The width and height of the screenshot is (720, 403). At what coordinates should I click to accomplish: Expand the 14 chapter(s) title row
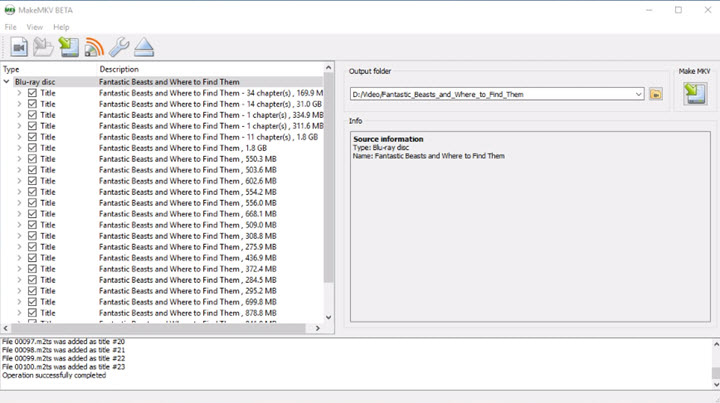[x=19, y=104]
